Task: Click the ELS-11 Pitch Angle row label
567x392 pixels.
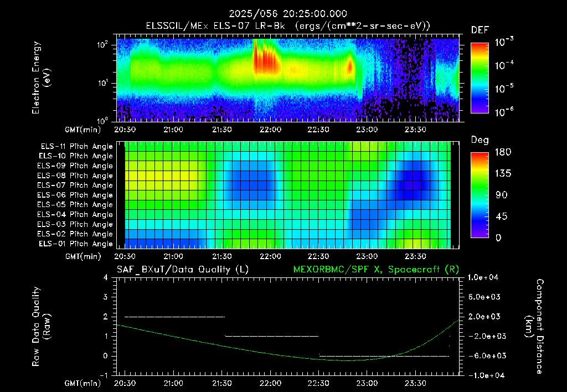Action: coord(76,147)
